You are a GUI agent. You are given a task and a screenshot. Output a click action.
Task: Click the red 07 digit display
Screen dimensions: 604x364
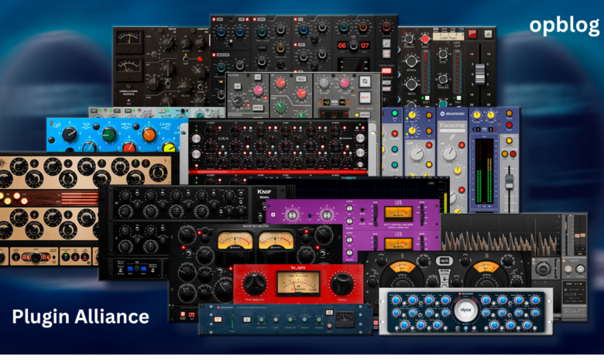(365, 46)
